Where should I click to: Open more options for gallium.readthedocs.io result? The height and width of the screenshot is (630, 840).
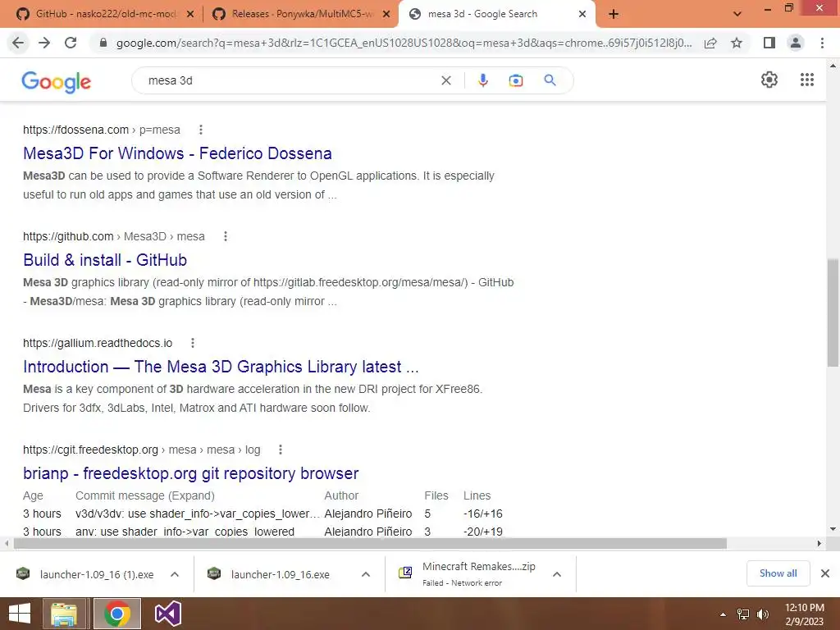[192, 343]
